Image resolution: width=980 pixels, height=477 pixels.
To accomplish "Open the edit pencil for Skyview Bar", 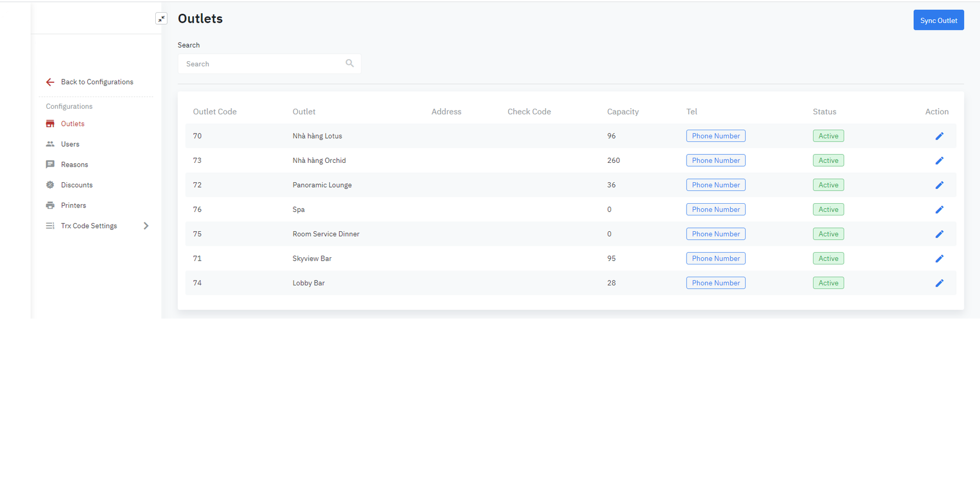I will click(x=939, y=259).
